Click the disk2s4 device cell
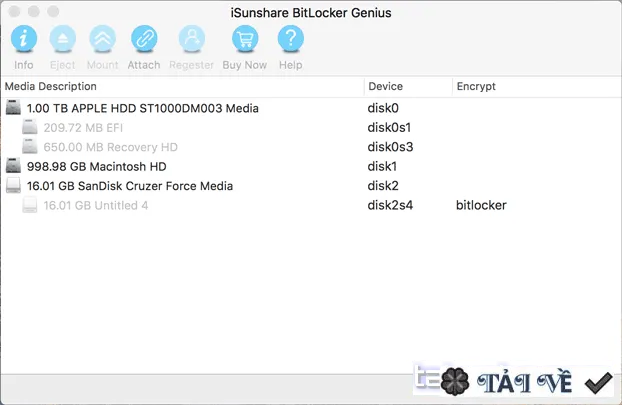This screenshot has height=405, width=622. 390,205
